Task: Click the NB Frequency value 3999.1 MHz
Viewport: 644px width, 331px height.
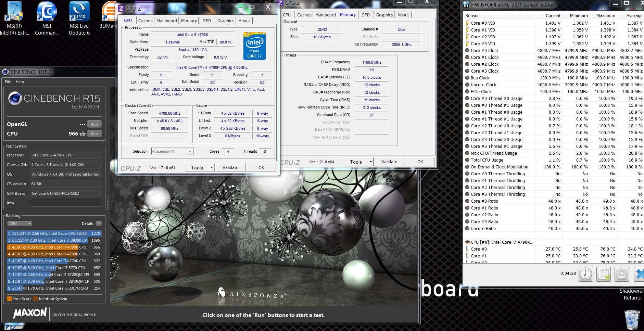Action: (x=402, y=44)
